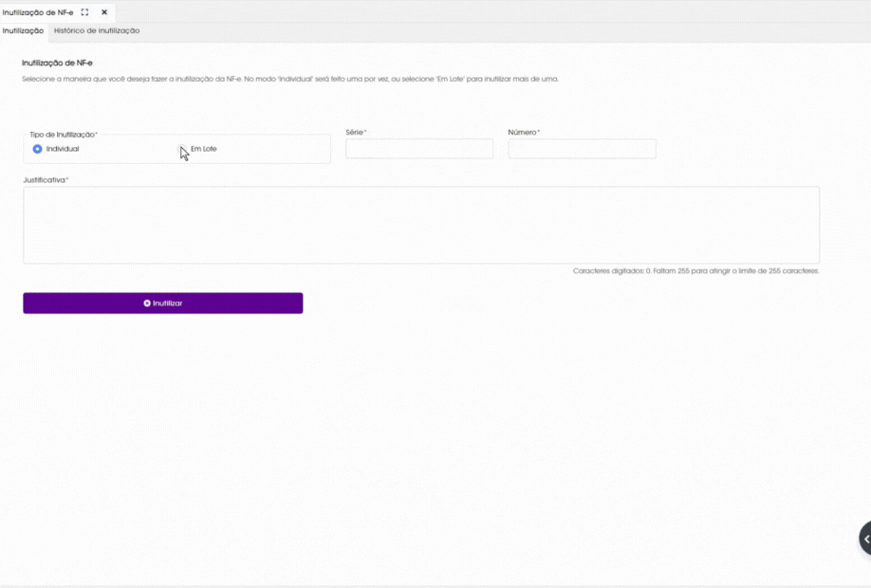Close the Inutilização de NF-e window tab
871x588 pixels.
tap(103, 12)
